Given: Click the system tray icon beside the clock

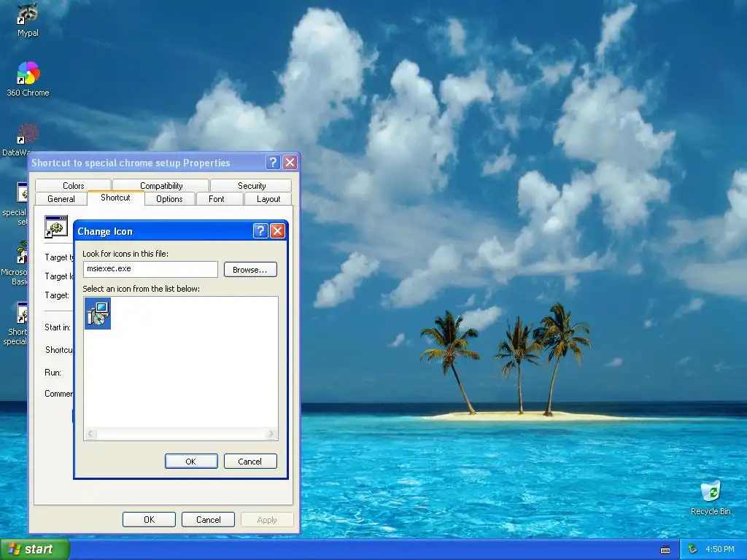Looking at the screenshot, I should click(693, 549).
